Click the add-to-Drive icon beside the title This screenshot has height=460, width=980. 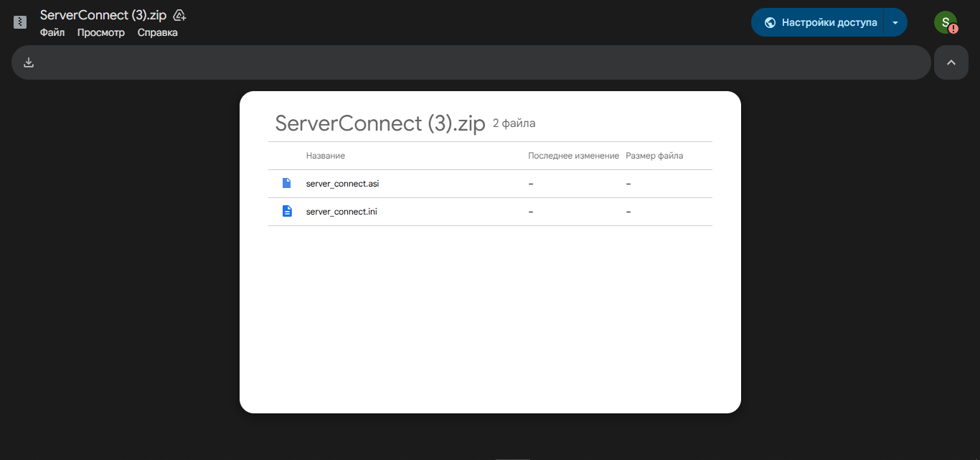click(180, 15)
